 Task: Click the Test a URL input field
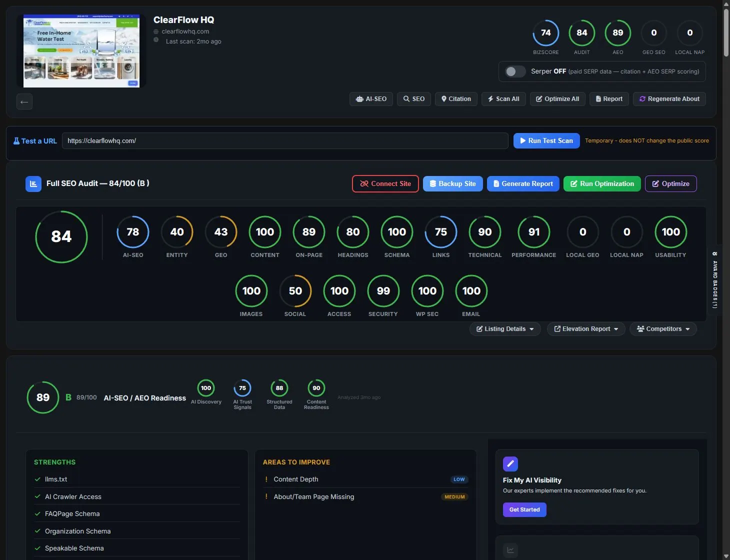click(285, 141)
